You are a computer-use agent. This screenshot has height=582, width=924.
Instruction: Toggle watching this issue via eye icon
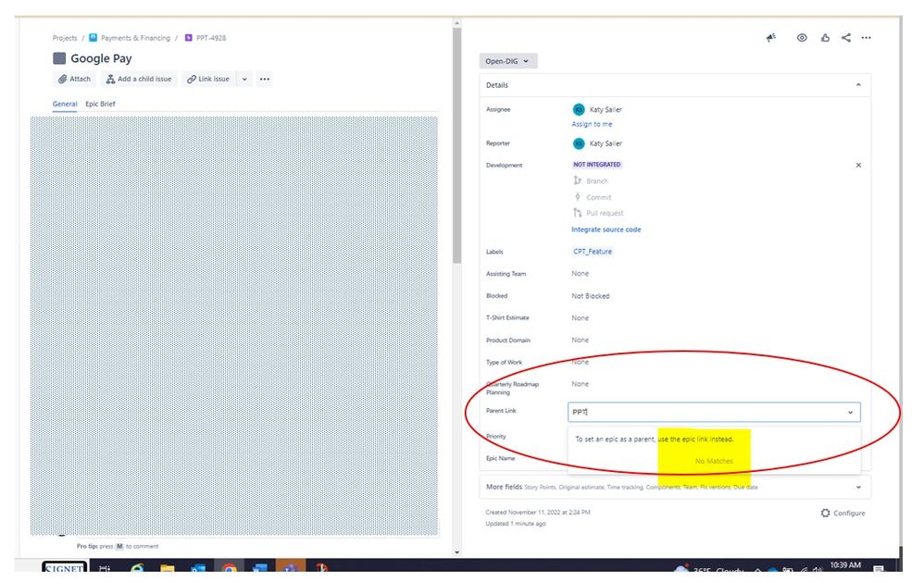pyautogui.click(x=802, y=38)
